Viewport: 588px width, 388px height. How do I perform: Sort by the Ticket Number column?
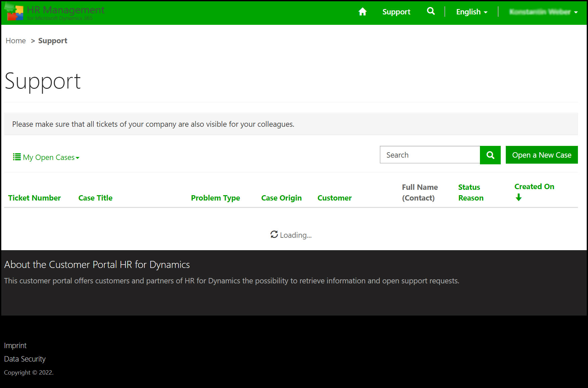(34, 198)
